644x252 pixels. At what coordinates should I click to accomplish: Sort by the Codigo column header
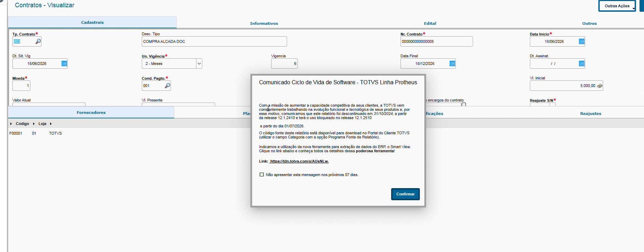(x=22, y=124)
